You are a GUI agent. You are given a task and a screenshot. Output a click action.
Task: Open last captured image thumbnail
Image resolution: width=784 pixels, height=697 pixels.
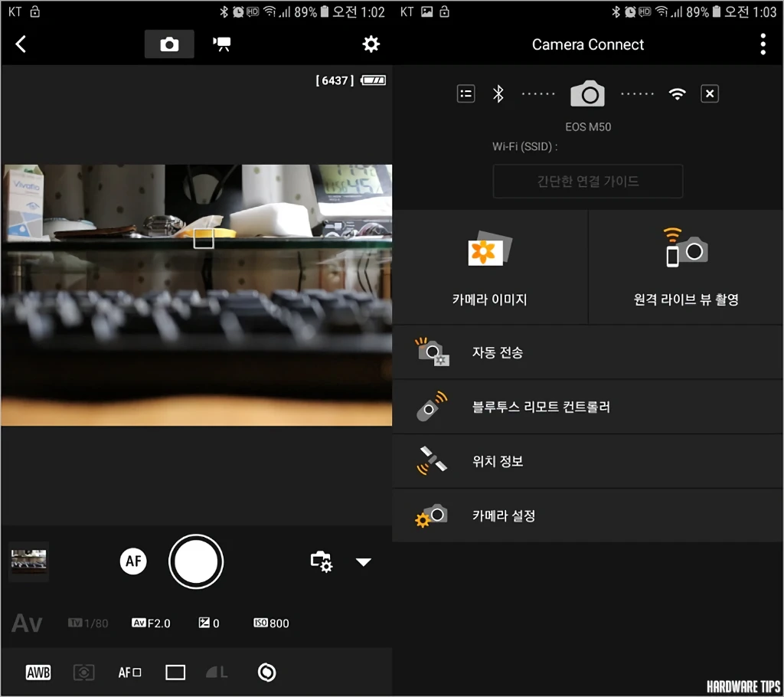point(29,561)
